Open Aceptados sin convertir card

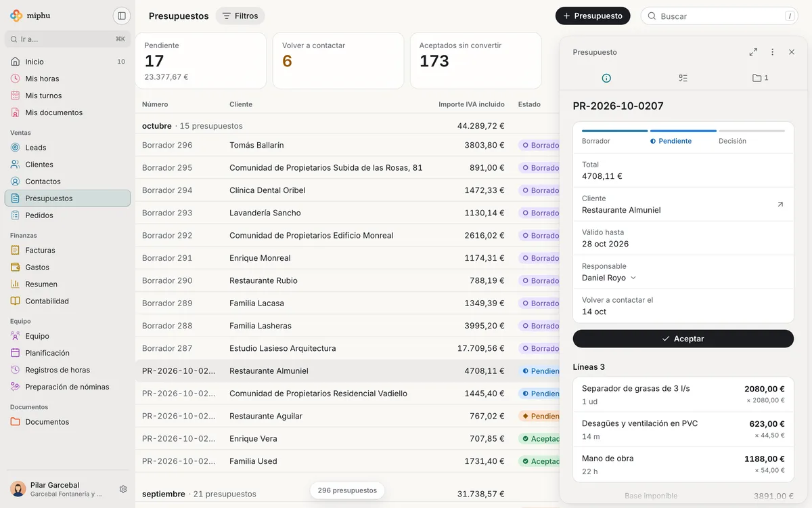point(476,61)
